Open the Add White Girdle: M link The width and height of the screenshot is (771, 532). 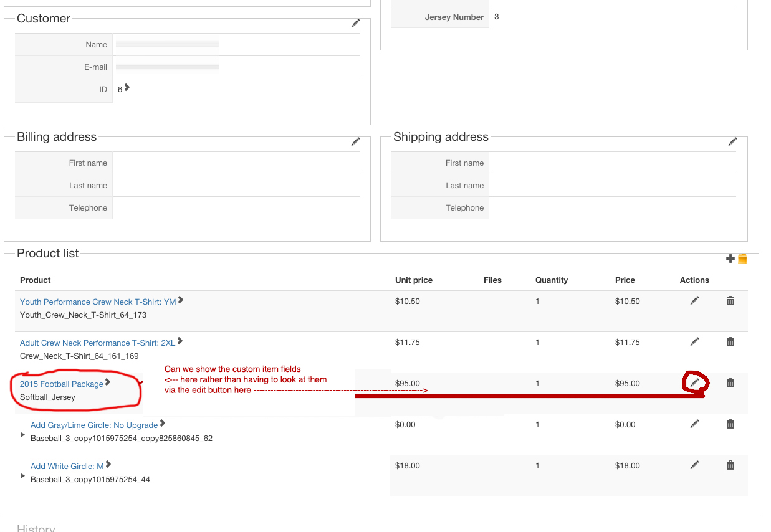[x=67, y=466]
